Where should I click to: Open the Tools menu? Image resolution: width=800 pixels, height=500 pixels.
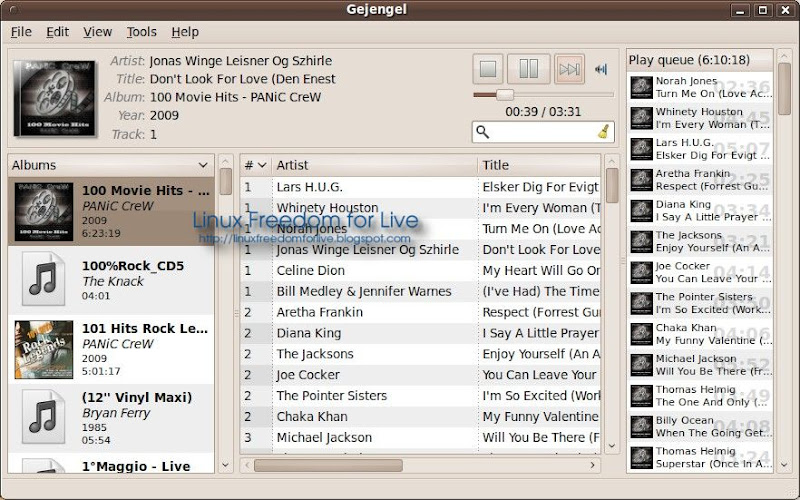click(142, 32)
